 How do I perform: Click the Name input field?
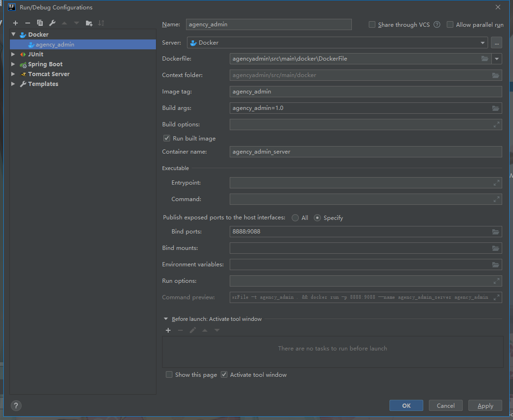point(269,24)
